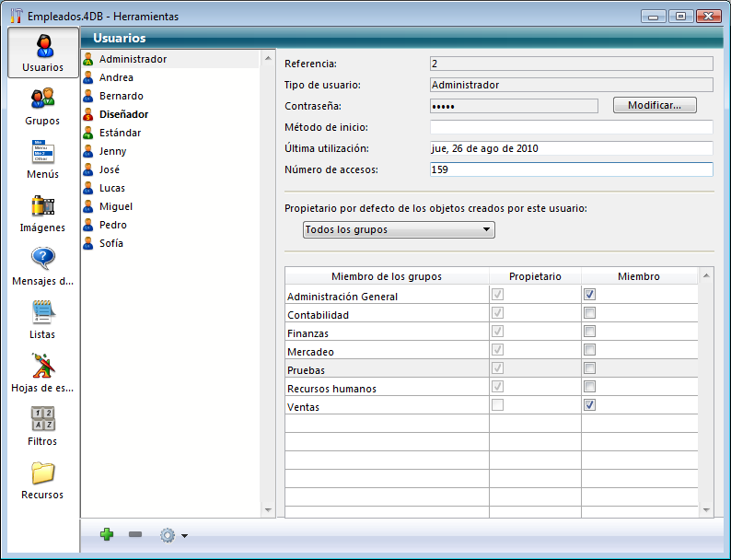Click the minus remove user icon

pyautogui.click(x=135, y=535)
